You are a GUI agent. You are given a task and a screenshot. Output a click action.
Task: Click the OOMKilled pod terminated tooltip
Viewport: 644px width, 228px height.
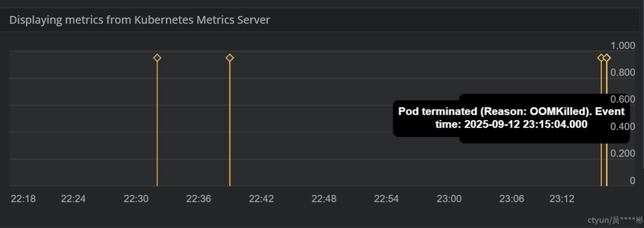coord(511,118)
